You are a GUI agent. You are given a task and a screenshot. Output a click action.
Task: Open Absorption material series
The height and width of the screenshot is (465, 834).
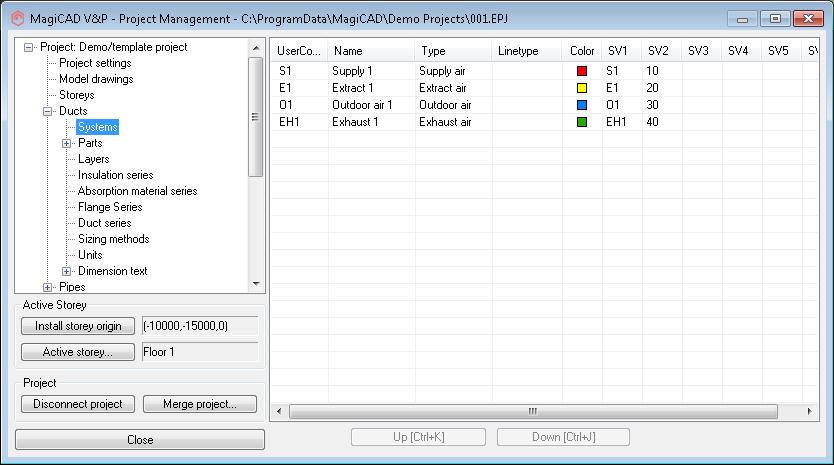point(138,190)
